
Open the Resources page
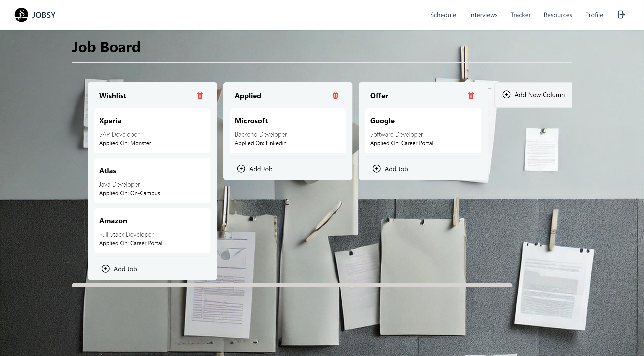(x=558, y=15)
